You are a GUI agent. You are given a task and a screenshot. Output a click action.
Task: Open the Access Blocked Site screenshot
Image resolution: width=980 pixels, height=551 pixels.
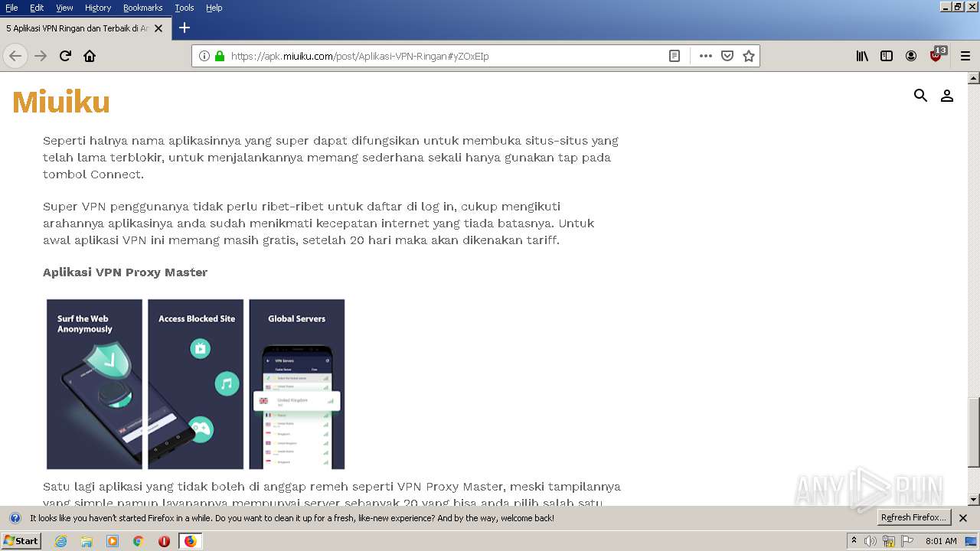(196, 384)
